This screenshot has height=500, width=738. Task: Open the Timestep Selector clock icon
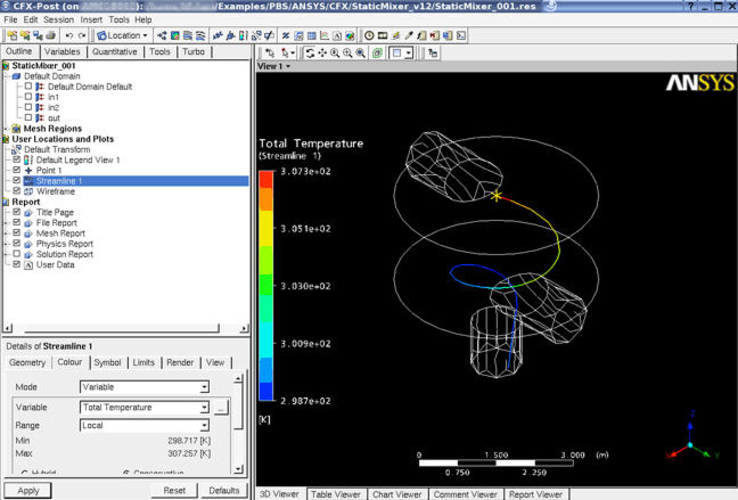click(x=369, y=35)
